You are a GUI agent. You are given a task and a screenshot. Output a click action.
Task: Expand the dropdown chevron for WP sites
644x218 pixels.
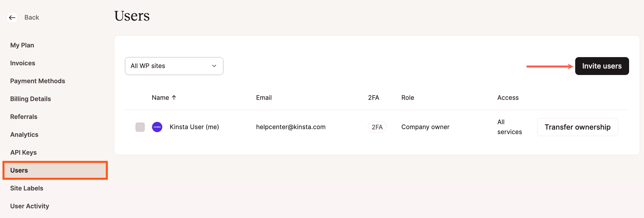pos(214,66)
